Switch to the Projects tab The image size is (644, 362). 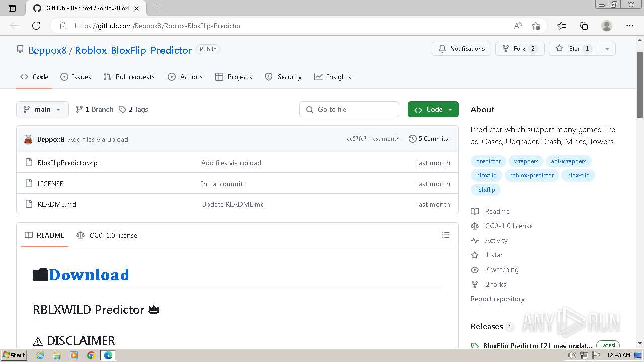point(233,77)
